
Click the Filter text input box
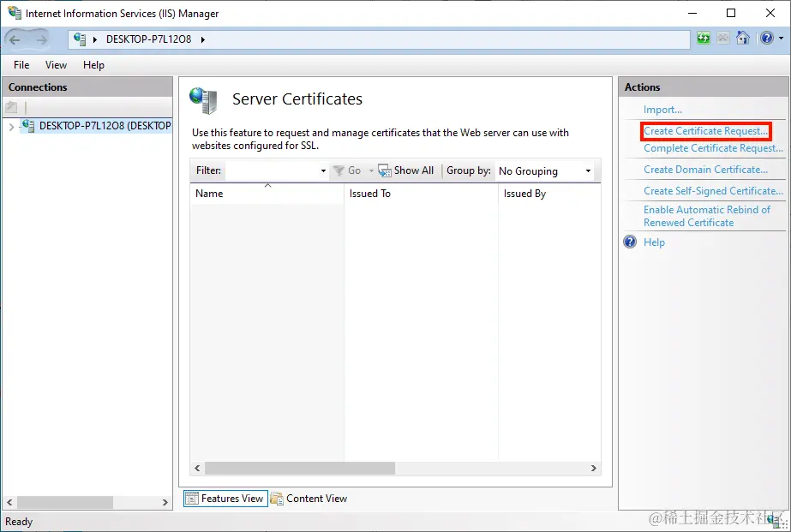[x=272, y=170]
